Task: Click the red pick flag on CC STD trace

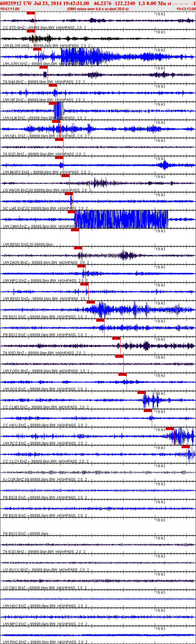Action: (x=31, y=13)
